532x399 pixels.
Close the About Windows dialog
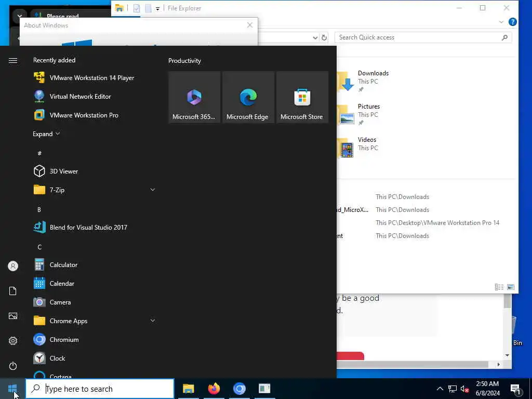pos(250,25)
